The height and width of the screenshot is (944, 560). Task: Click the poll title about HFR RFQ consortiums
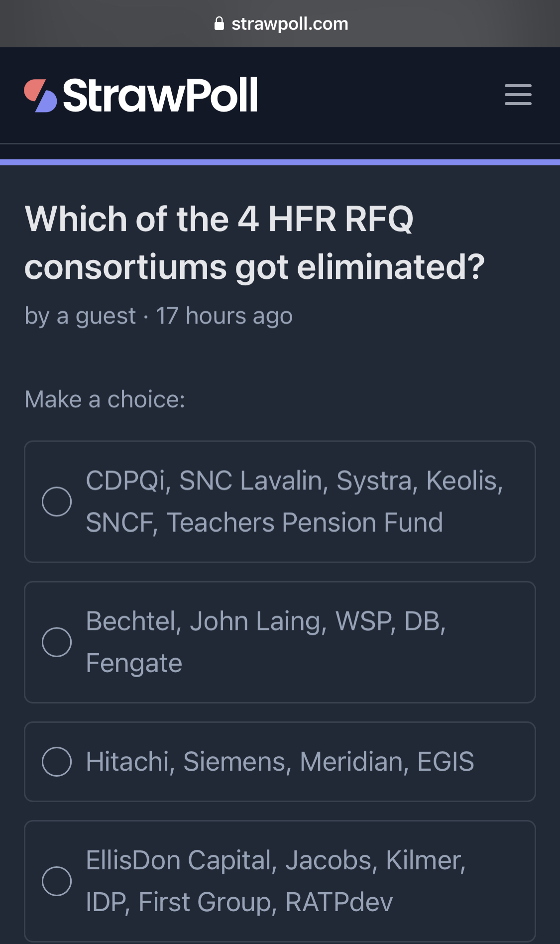(254, 243)
